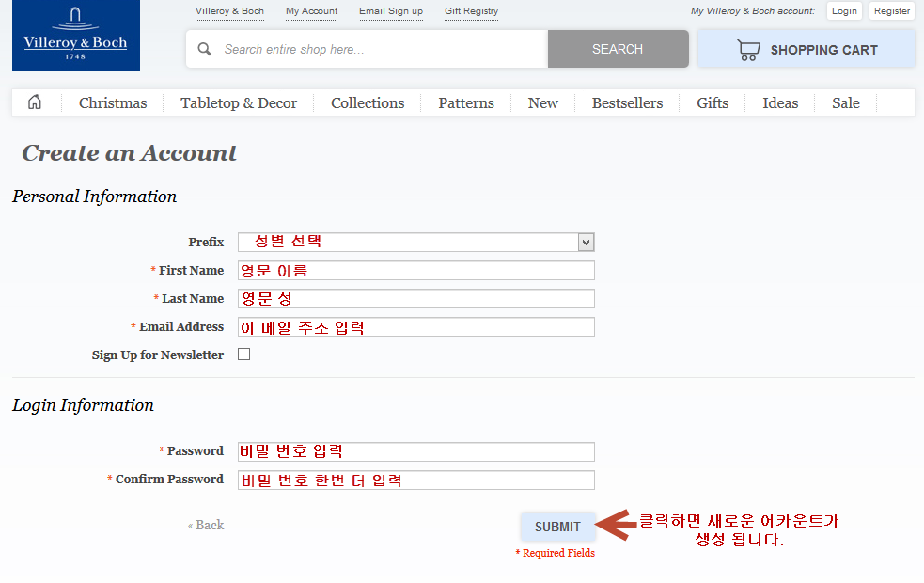Viewport: 924px width, 583px height.
Task: Focus the Email Address field
Action: 416,327
